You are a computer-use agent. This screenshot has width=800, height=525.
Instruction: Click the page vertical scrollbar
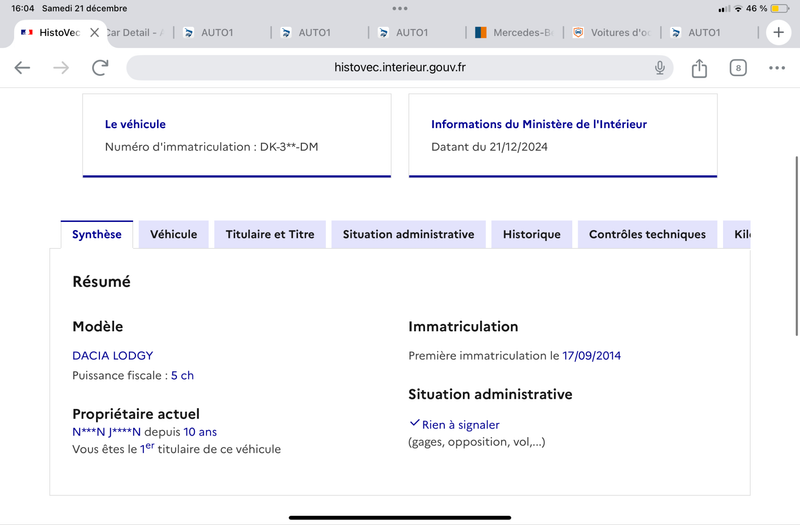coord(796,246)
